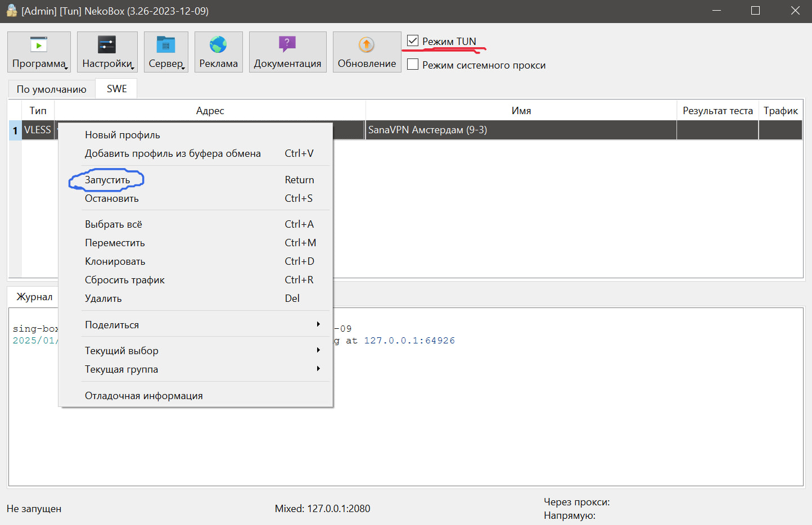Click the Обновление update button

(367, 52)
